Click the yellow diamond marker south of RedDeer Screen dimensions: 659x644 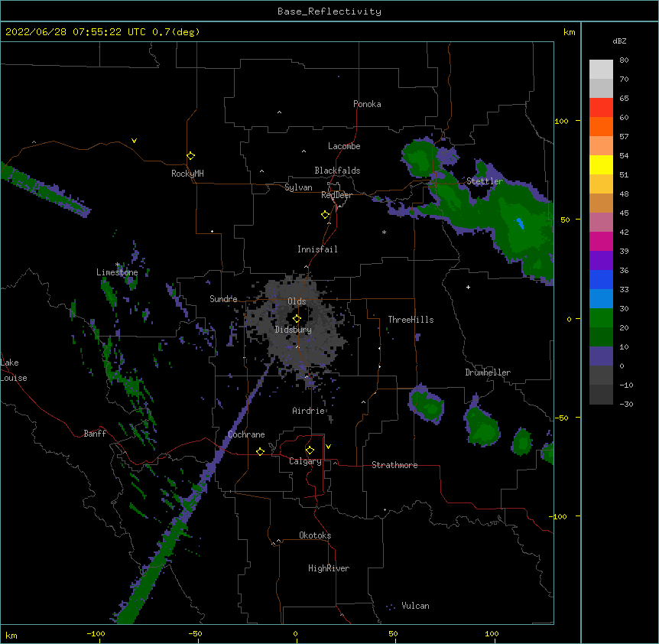[326, 215]
